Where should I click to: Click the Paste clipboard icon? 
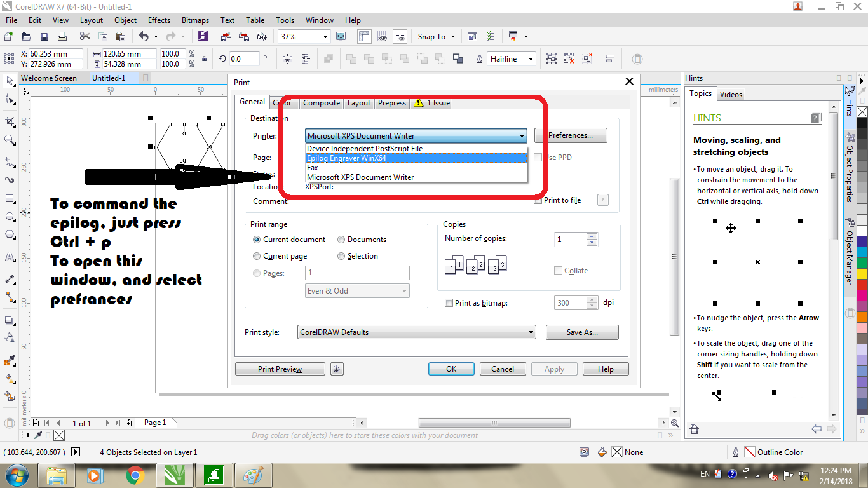tap(121, 37)
